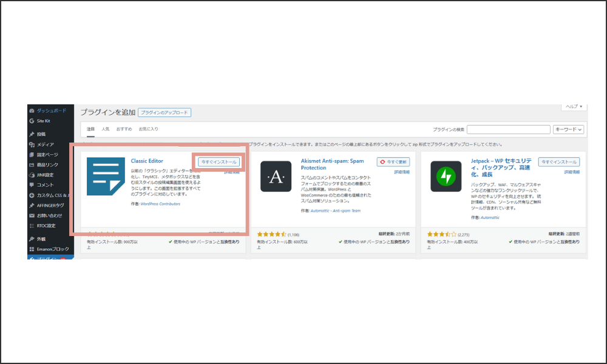Open the 外観 menu item

click(41, 239)
